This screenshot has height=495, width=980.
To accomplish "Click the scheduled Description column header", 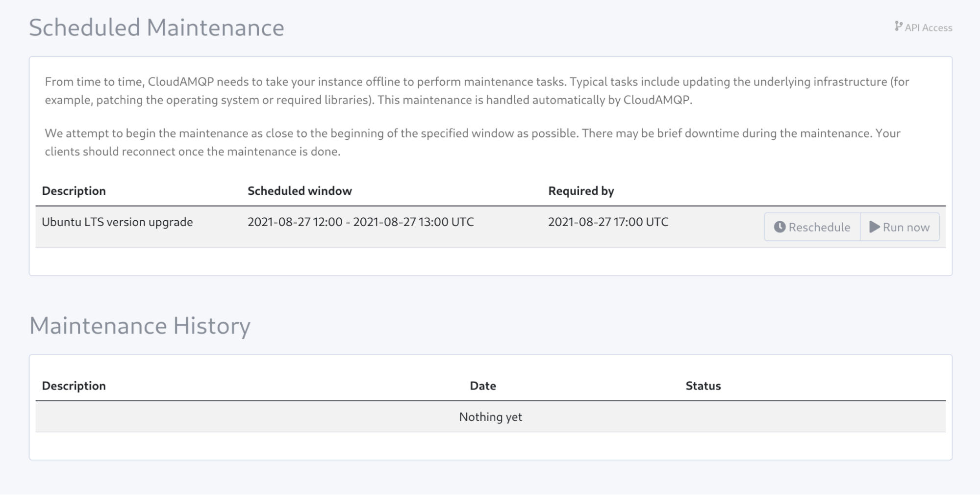I will coord(74,191).
